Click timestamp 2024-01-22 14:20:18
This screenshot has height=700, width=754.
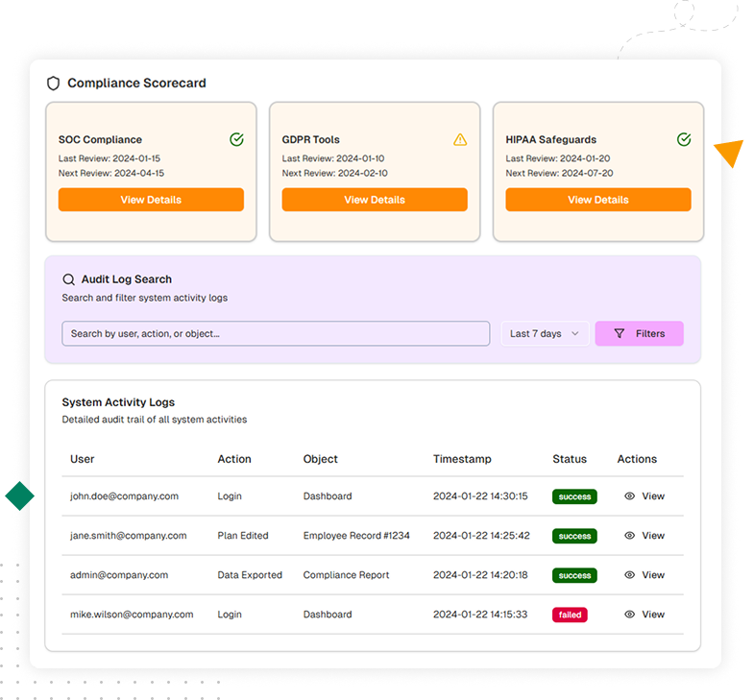tap(480, 575)
